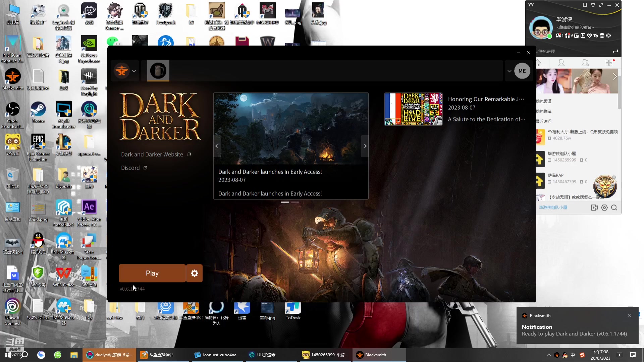Click the ME profile avatar
This screenshot has width=644, height=362.
click(522, 71)
